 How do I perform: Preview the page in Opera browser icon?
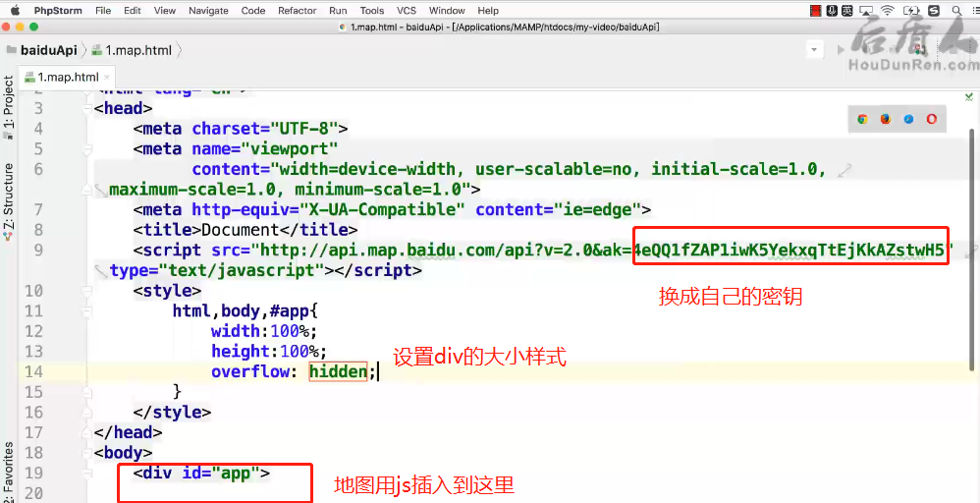click(932, 119)
